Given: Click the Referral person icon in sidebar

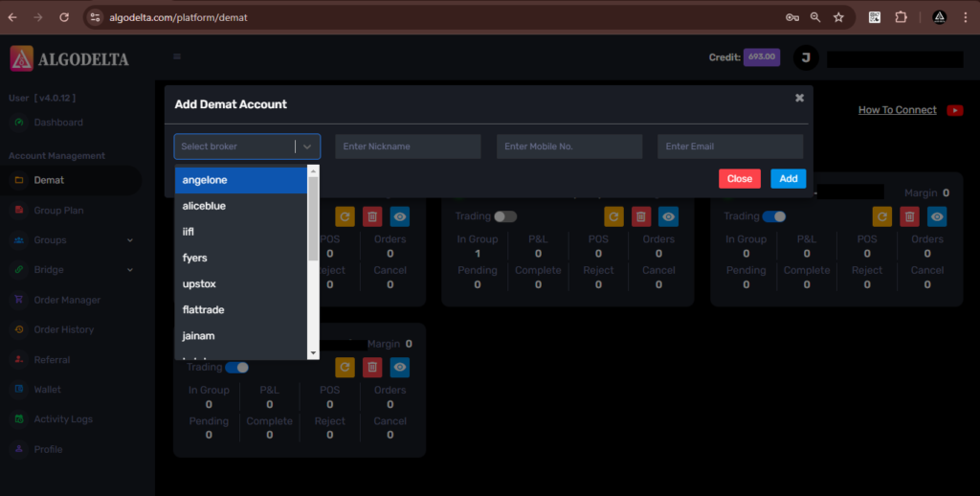Looking at the screenshot, I should [x=19, y=360].
